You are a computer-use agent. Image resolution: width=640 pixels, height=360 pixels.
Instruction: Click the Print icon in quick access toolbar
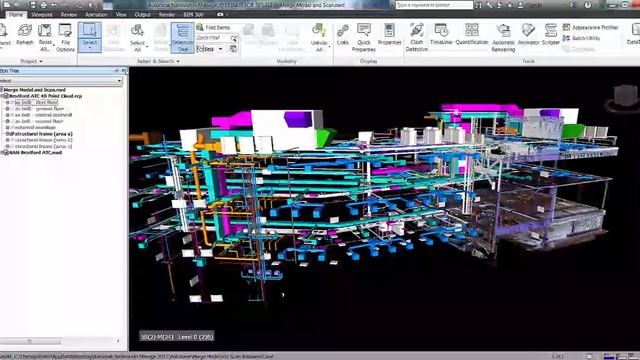(43, 5)
